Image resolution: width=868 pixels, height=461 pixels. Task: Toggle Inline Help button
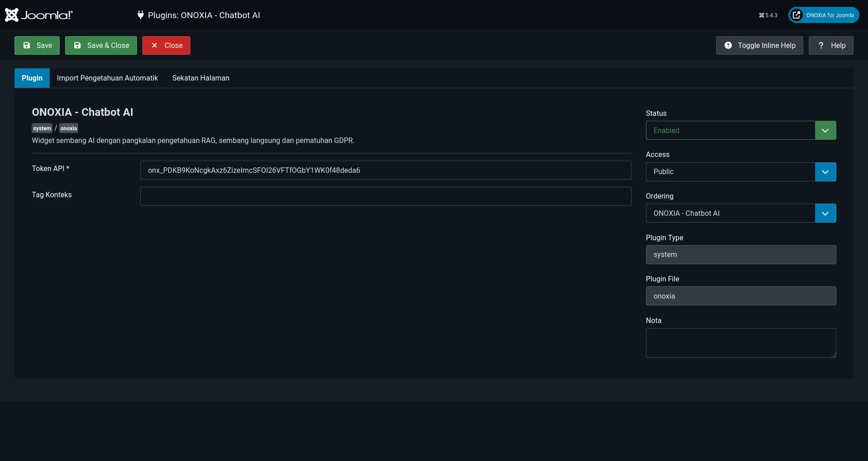click(x=759, y=45)
